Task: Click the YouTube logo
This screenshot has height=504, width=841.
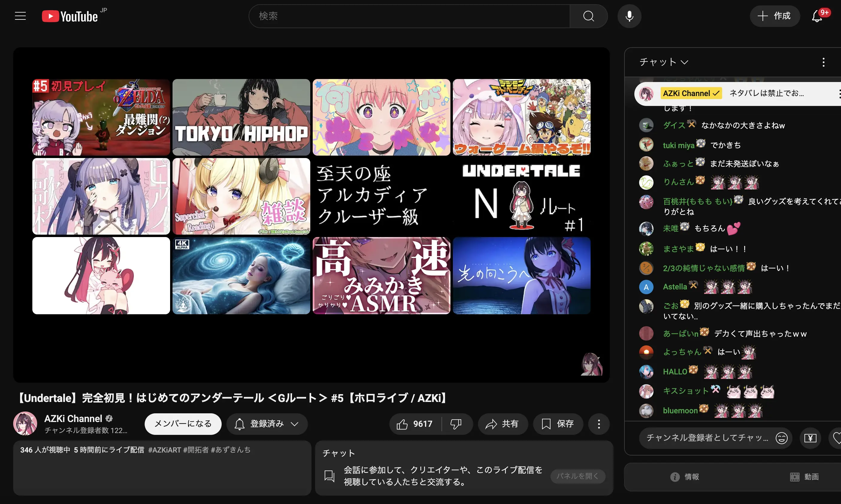Action: coord(70,16)
